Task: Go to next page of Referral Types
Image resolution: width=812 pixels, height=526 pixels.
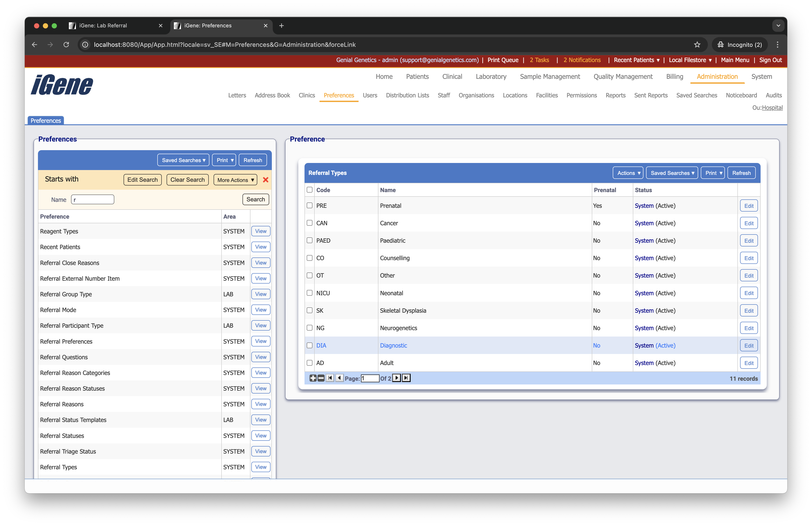Action: click(397, 378)
